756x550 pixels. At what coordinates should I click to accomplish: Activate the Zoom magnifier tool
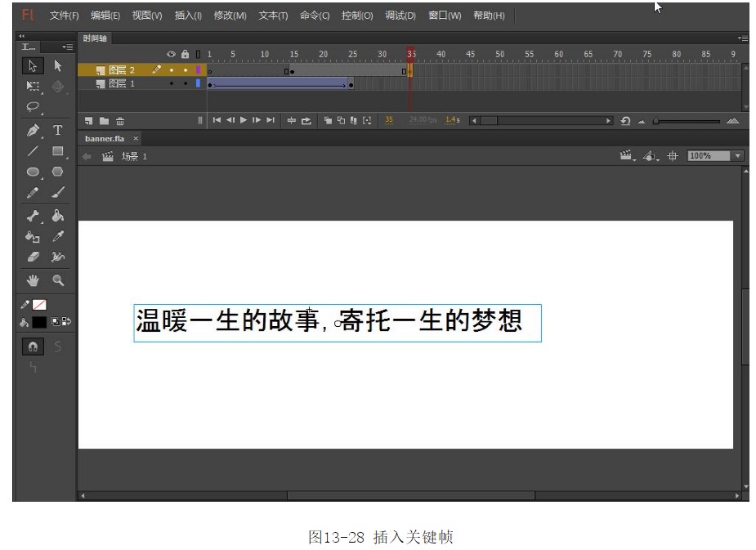click(58, 279)
